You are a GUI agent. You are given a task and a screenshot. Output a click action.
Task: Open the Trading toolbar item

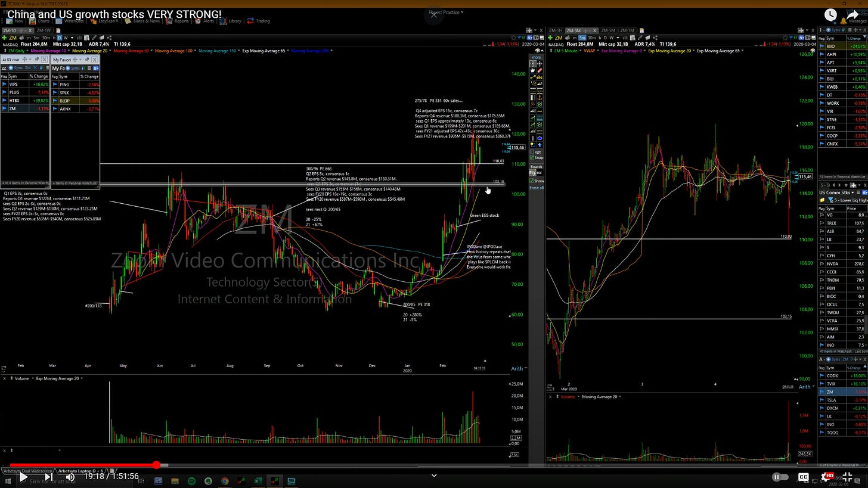pos(259,21)
